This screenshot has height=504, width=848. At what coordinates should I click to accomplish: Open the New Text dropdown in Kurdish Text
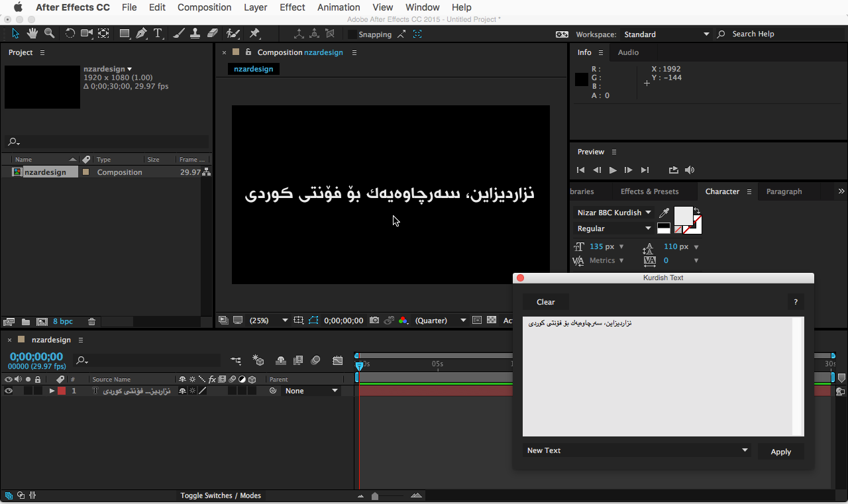coord(637,450)
